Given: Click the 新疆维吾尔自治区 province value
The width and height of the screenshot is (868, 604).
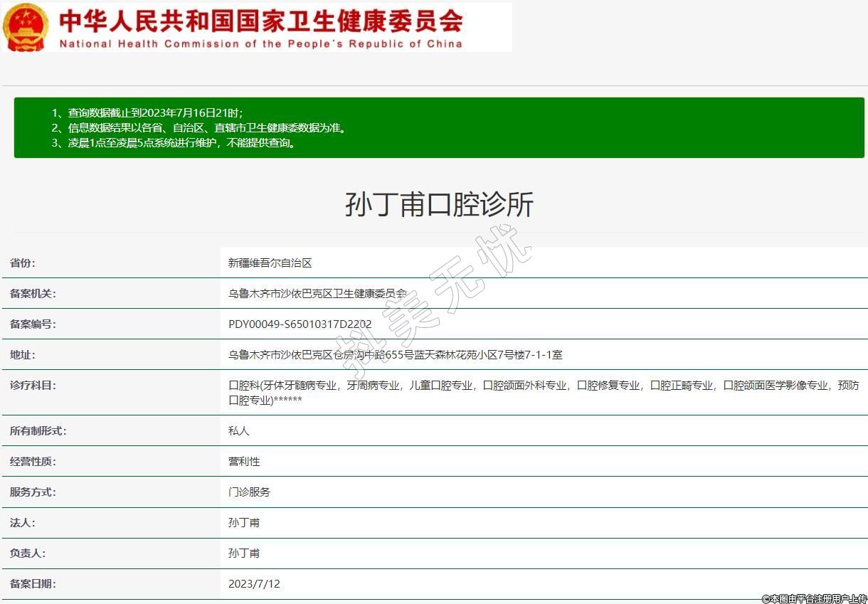Looking at the screenshot, I should pyautogui.click(x=270, y=263).
